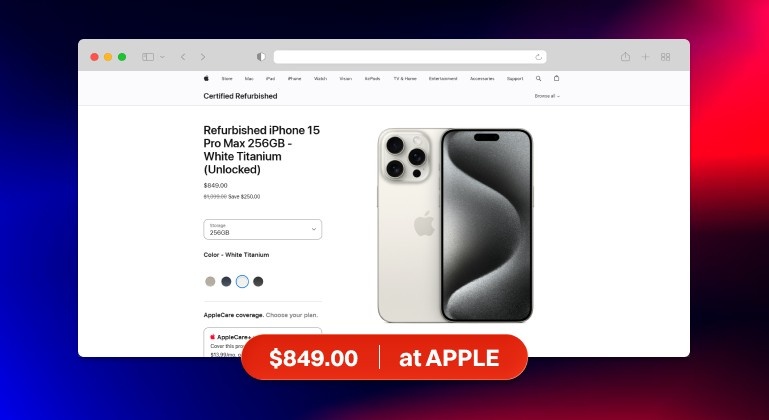The image size is (769, 420).
Task: Expand the Browse all menu
Action: (x=547, y=96)
